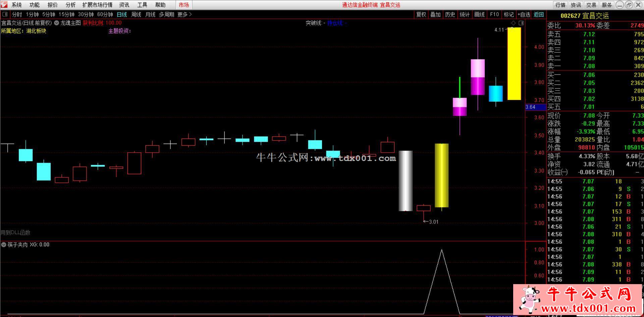
Task: Click the 3.64 price label on axis
Action: pos(531,107)
